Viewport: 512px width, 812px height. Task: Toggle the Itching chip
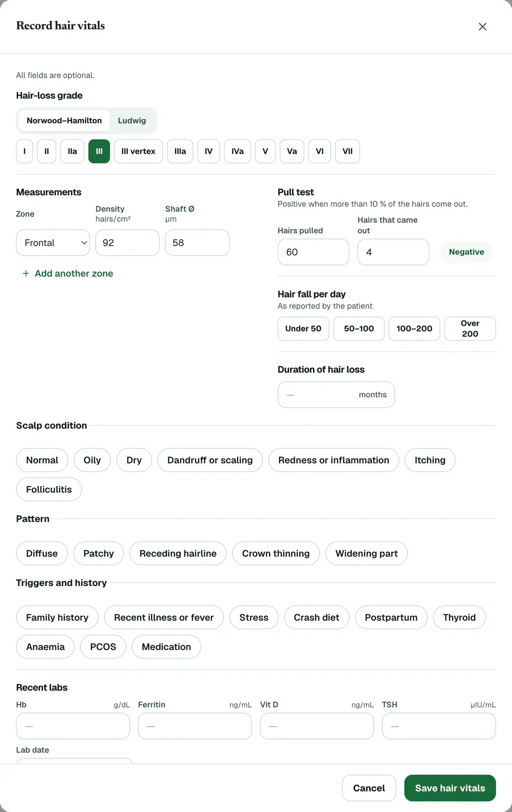pos(430,460)
